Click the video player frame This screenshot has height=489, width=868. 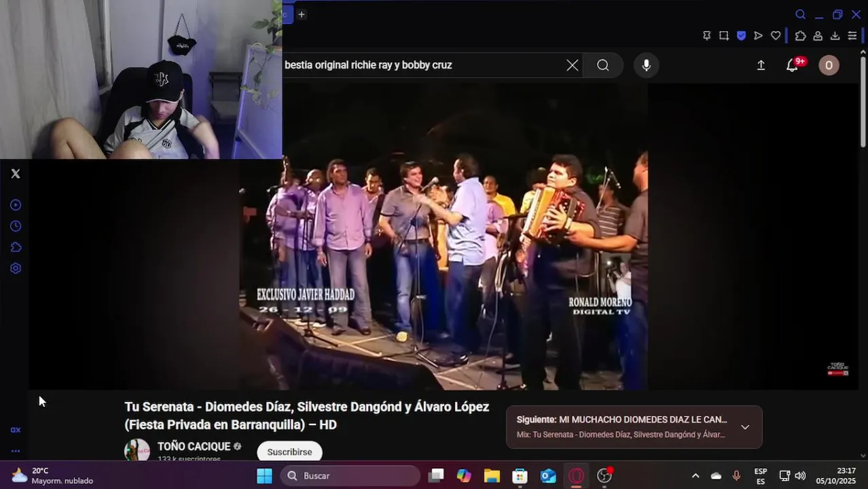click(444, 236)
